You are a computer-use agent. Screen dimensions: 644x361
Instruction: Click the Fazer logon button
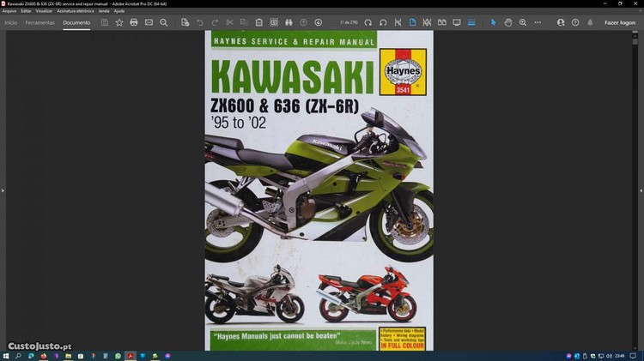pyautogui.click(x=619, y=22)
